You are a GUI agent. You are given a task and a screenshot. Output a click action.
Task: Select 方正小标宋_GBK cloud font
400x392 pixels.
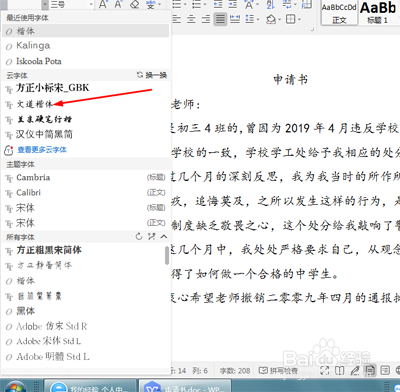(85, 88)
